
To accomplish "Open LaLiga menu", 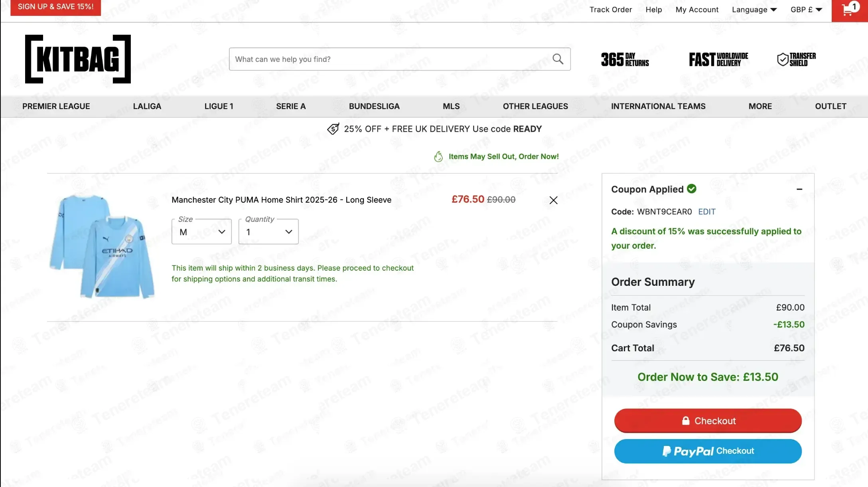I will coord(147,106).
